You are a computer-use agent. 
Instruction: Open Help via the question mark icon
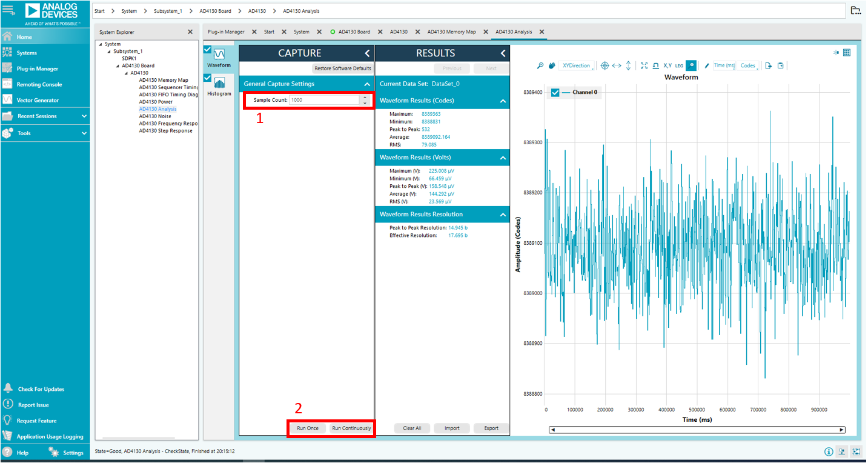8,452
